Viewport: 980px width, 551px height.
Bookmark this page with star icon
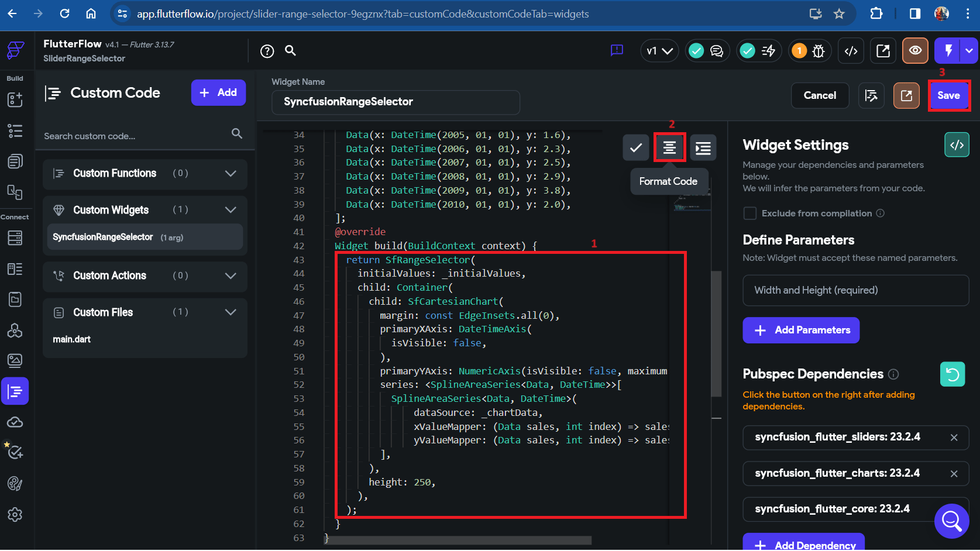pos(839,13)
